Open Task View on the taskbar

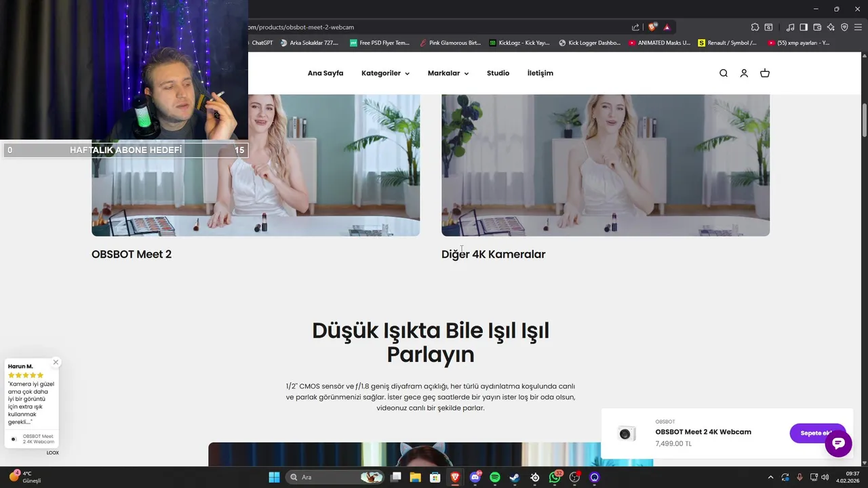(396, 477)
